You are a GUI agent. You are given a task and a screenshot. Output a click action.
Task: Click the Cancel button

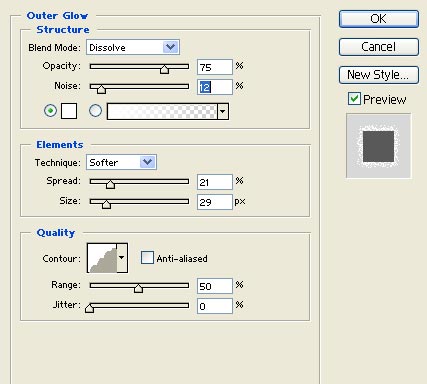(x=379, y=47)
